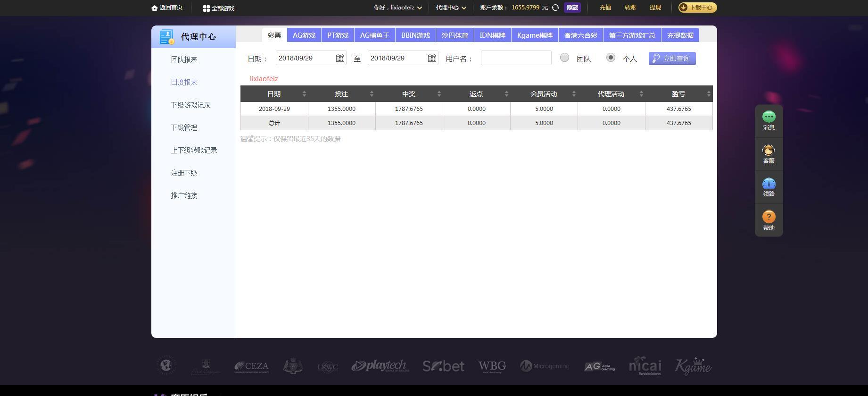Switch to the Kgame棋牌 tab

535,35
